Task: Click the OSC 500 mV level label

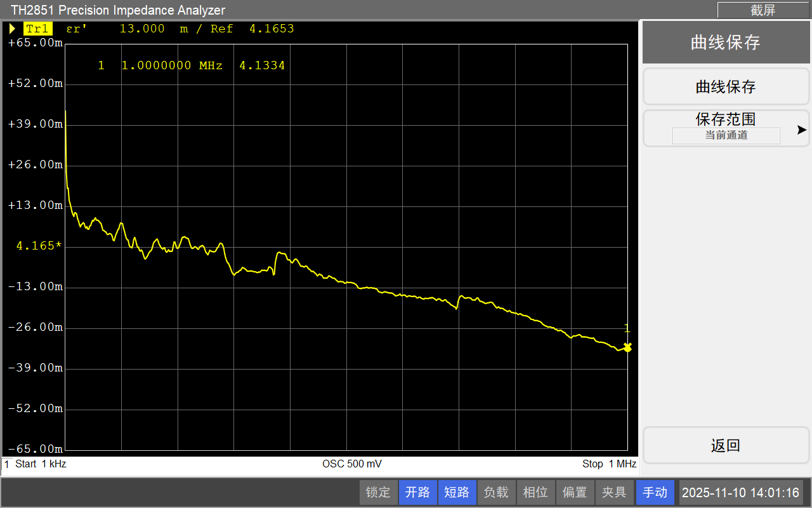Action: point(352,464)
